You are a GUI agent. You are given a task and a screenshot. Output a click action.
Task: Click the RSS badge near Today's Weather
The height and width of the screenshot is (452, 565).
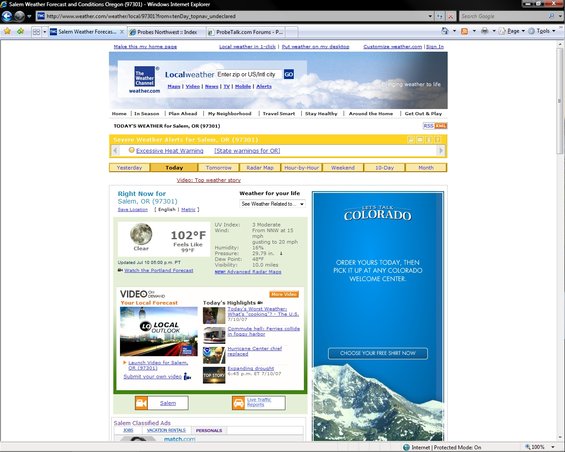pyautogui.click(x=428, y=126)
